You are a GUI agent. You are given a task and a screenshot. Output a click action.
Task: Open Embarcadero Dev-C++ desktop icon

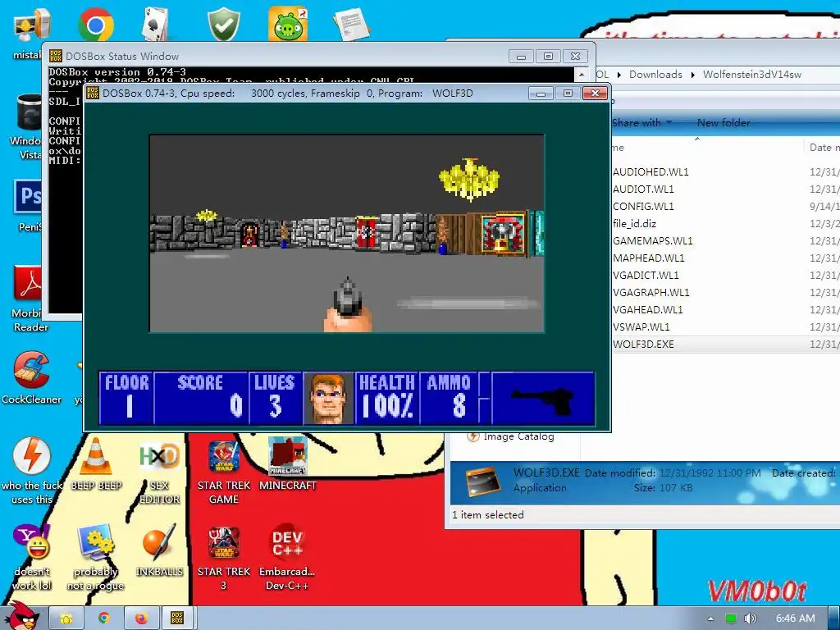[287, 557]
